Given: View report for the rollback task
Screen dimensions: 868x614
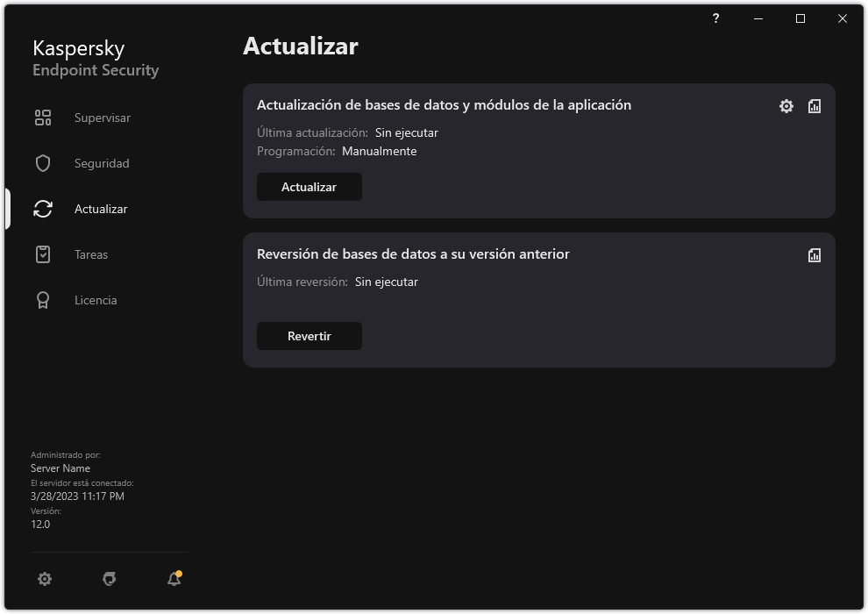Looking at the screenshot, I should tap(814, 254).
